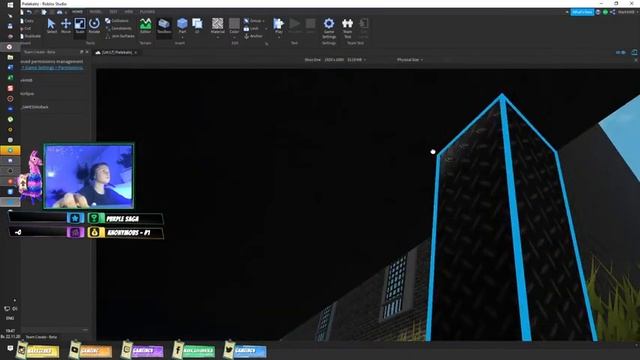Open the Physical Size dropdown
Screen dimensions: 640x360
(x=410, y=60)
